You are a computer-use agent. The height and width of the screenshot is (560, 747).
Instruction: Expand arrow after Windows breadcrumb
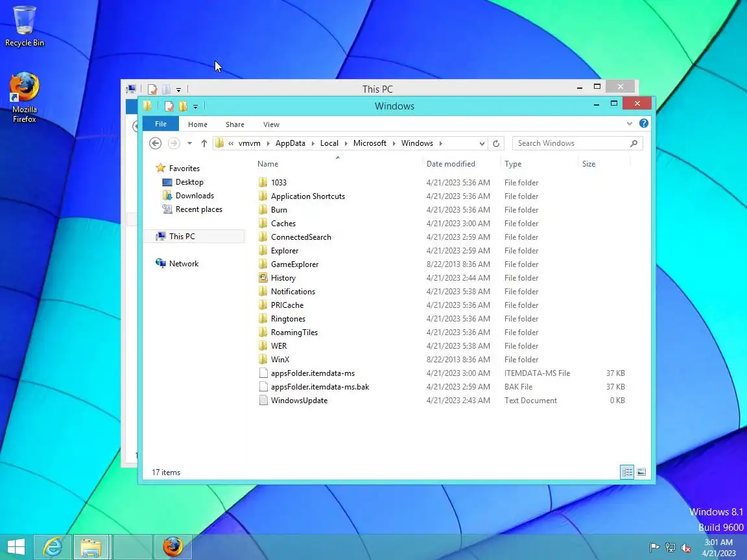tap(441, 143)
